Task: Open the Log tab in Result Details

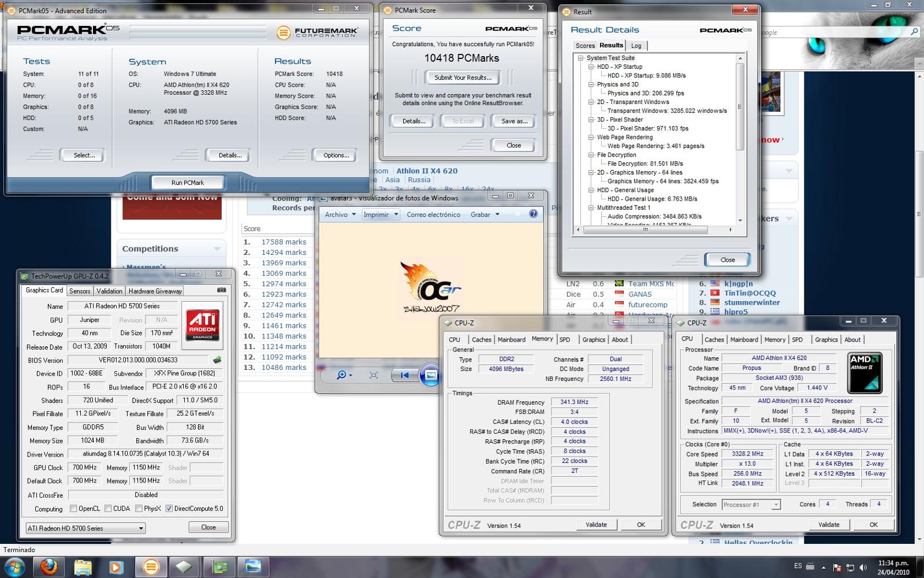Action: point(636,46)
